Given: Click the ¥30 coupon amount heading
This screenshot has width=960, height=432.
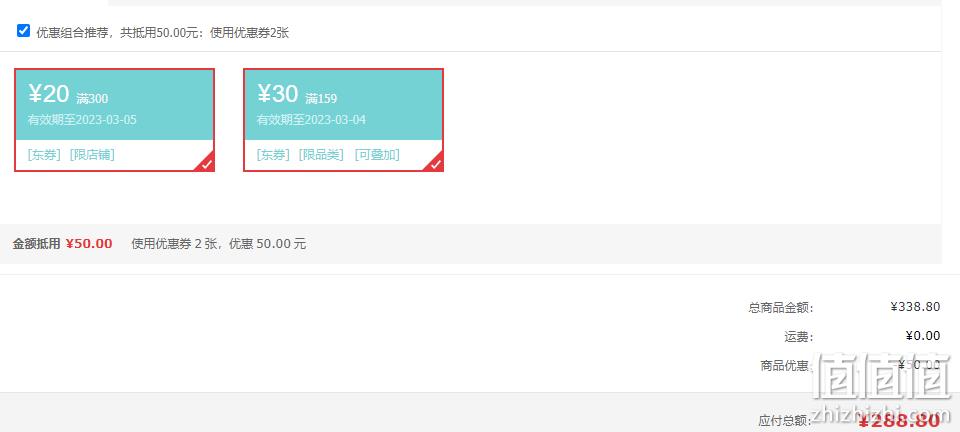Looking at the screenshot, I should tap(278, 94).
